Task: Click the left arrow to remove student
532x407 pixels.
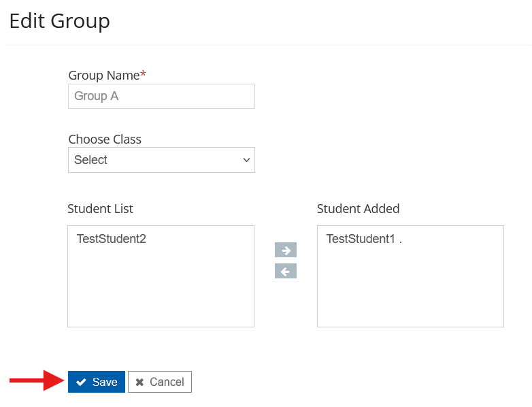Action: (286, 271)
